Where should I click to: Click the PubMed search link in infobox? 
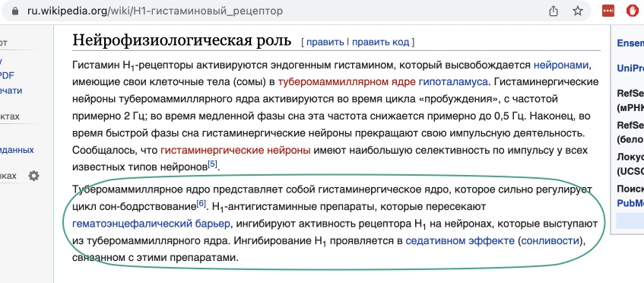(630, 203)
